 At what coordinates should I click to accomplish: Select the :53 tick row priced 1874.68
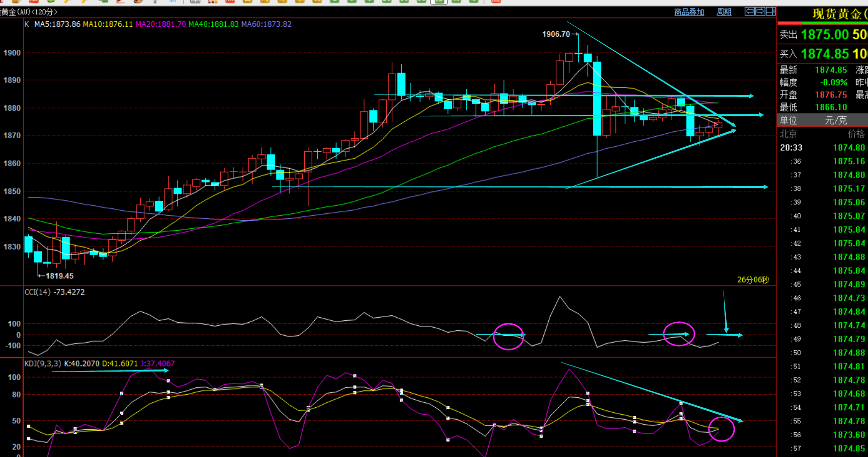pos(822,394)
